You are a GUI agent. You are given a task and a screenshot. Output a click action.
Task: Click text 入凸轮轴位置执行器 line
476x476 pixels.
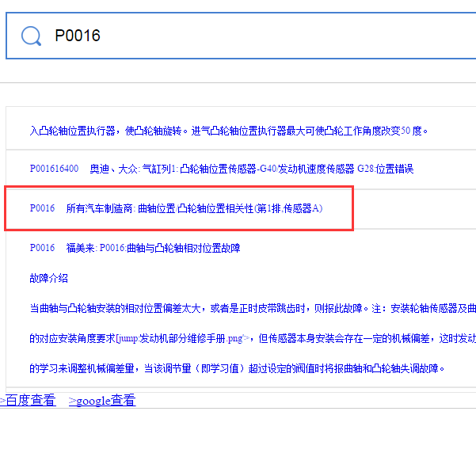tap(229, 131)
